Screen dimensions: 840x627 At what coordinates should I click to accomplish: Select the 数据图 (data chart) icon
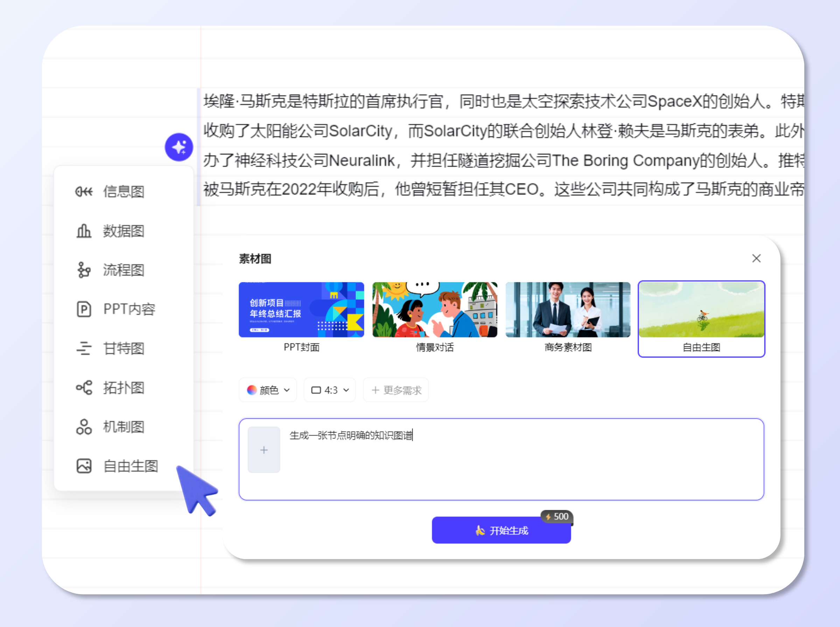(84, 231)
